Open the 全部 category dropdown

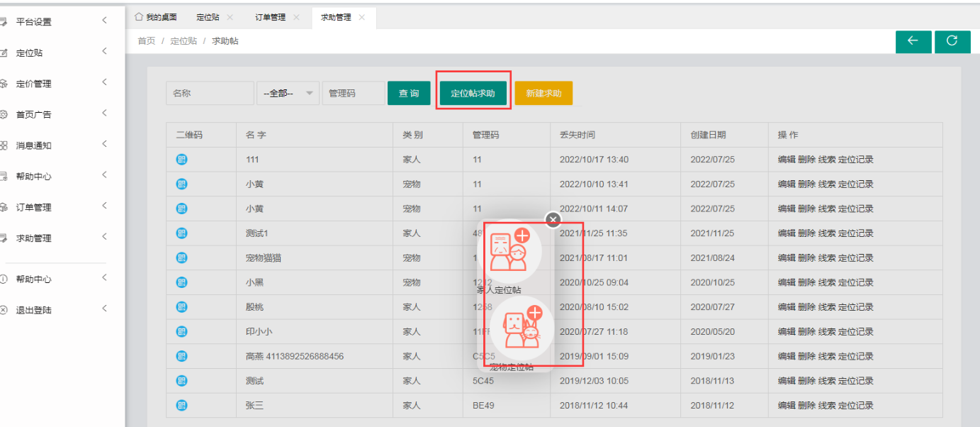point(288,94)
